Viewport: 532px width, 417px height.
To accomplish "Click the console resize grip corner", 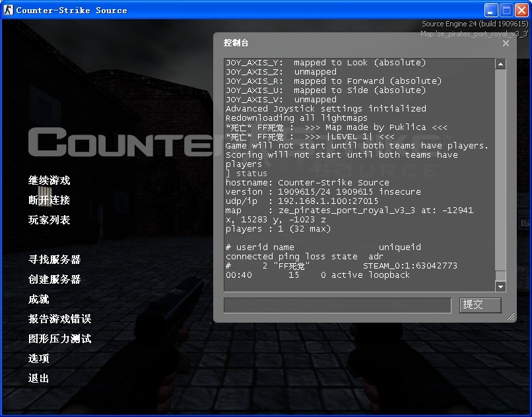I will [510, 316].
